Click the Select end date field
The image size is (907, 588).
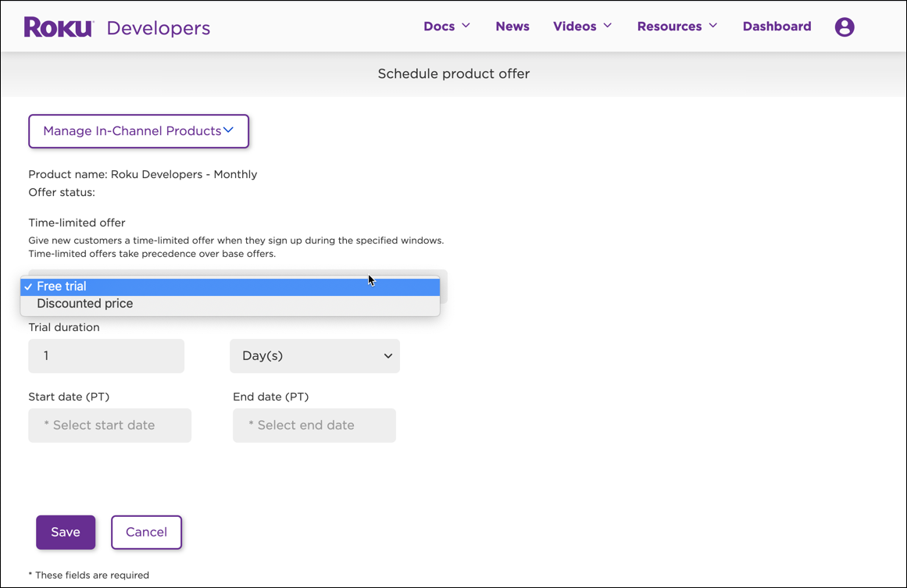pos(314,426)
